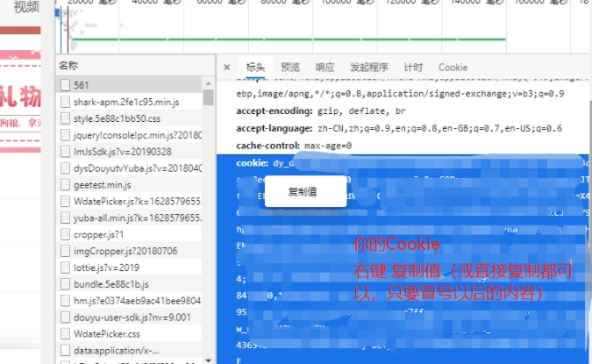Select the WdatePicker.js request

pyautogui.click(x=129, y=201)
